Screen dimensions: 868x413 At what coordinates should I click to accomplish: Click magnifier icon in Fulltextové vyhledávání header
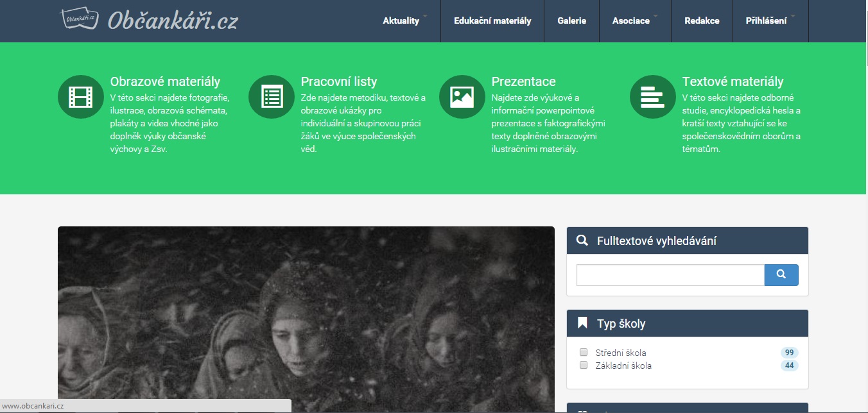click(582, 240)
